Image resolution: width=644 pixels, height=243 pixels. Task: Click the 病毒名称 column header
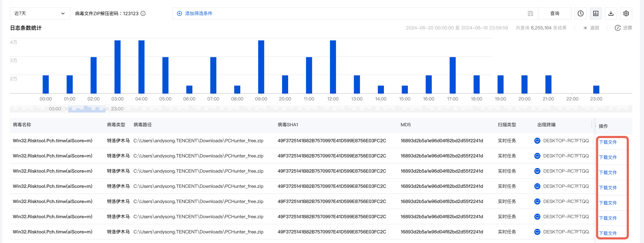tap(22, 125)
